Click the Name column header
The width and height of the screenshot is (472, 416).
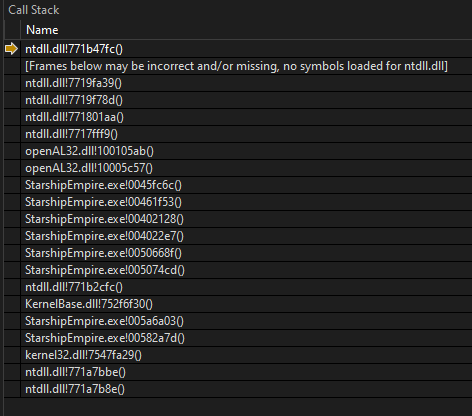(x=42, y=30)
